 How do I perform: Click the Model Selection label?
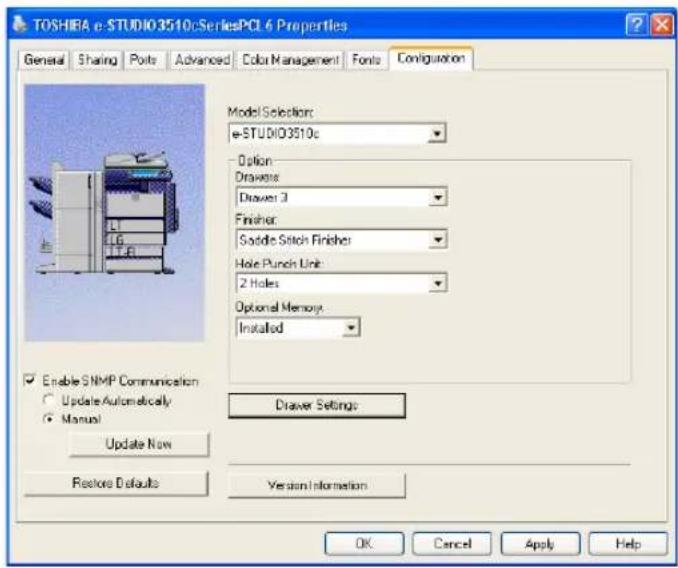click(270, 112)
